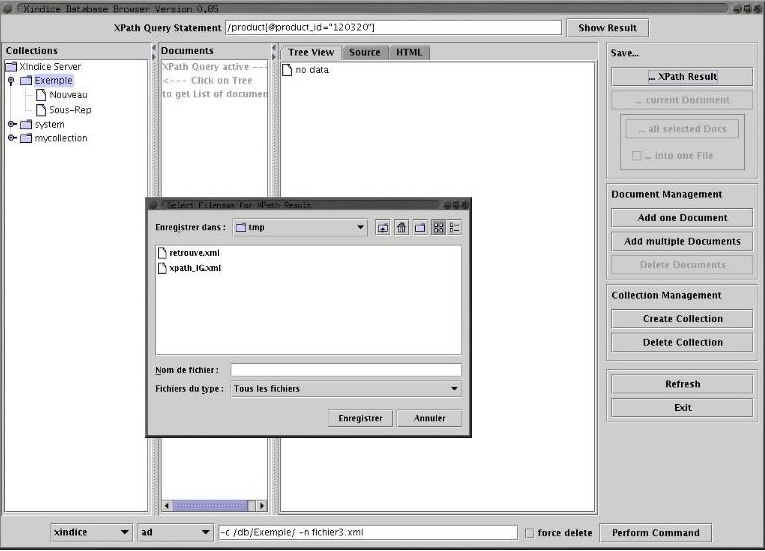Click the Up One Level folder icon

tap(383, 228)
